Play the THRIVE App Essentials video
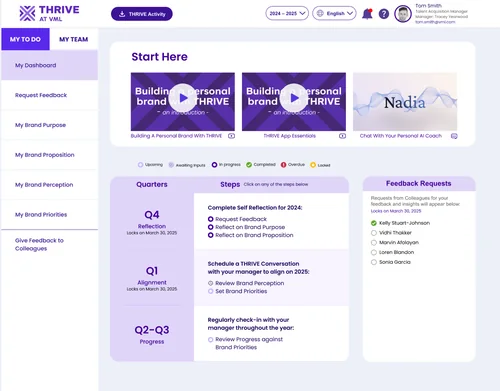The height and width of the screenshot is (391, 500). point(294,98)
